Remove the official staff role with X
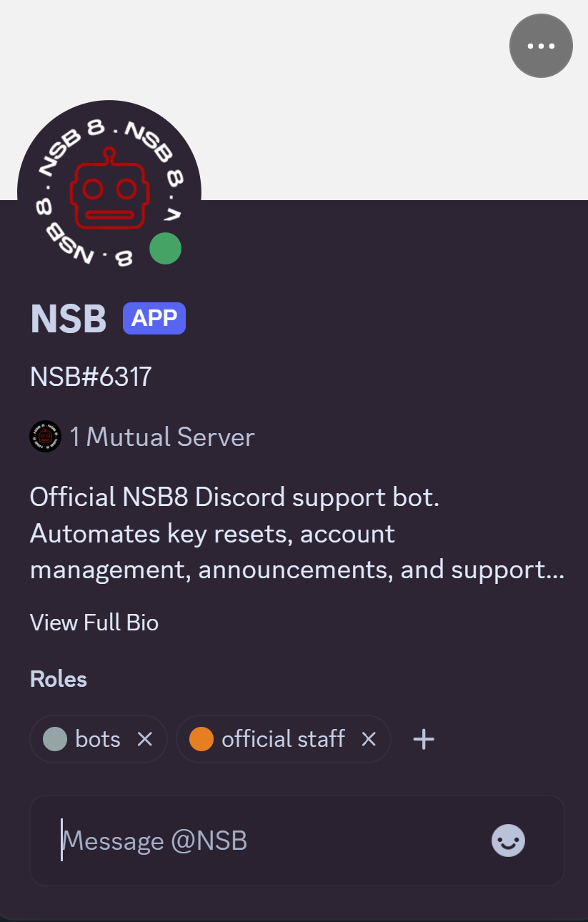588x922 pixels. click(369, 739)
